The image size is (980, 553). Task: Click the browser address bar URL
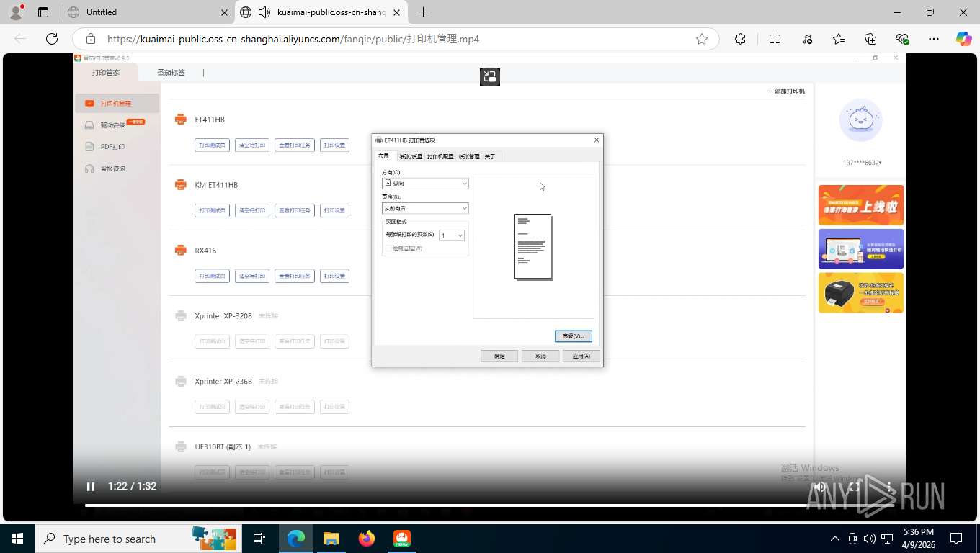tap(293, 39)
